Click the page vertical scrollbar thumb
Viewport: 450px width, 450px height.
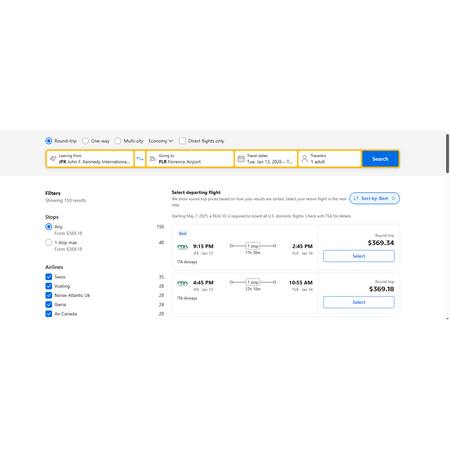(447, 153)
